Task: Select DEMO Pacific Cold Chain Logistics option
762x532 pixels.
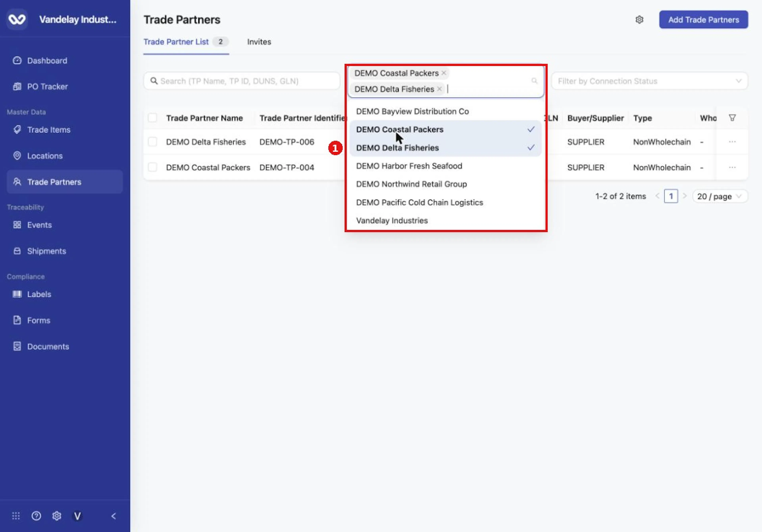Action: (445, 202)
